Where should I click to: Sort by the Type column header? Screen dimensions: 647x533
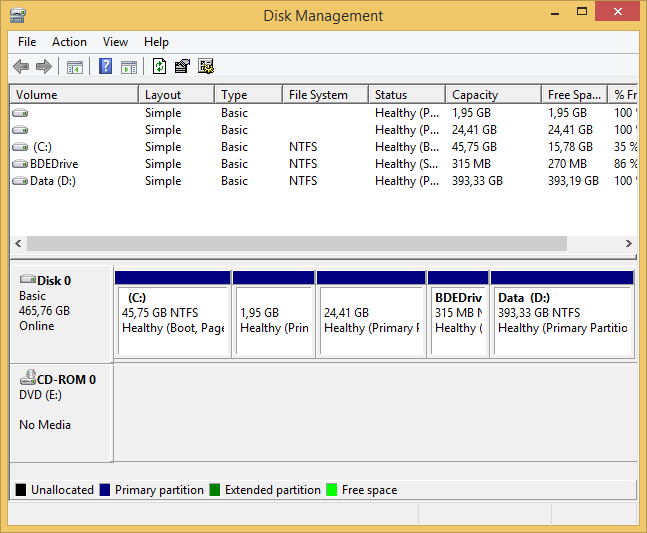pos(248,94)
